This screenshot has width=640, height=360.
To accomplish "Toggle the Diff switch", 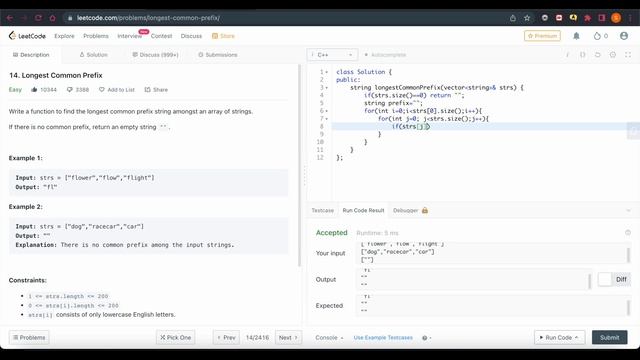I will 614,280.
